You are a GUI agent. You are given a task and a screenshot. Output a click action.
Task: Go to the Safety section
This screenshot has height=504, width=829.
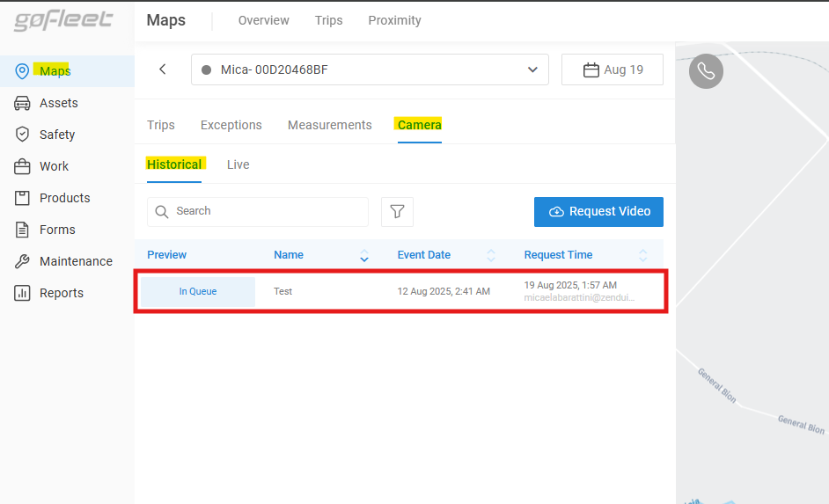(x=57, y=135)
